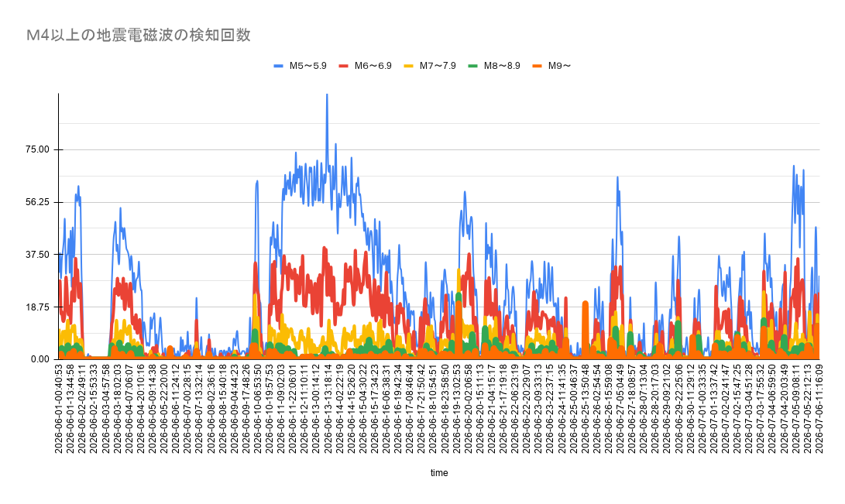Click x-axis label 2026-06-13-13:18:14

[327, 409]
